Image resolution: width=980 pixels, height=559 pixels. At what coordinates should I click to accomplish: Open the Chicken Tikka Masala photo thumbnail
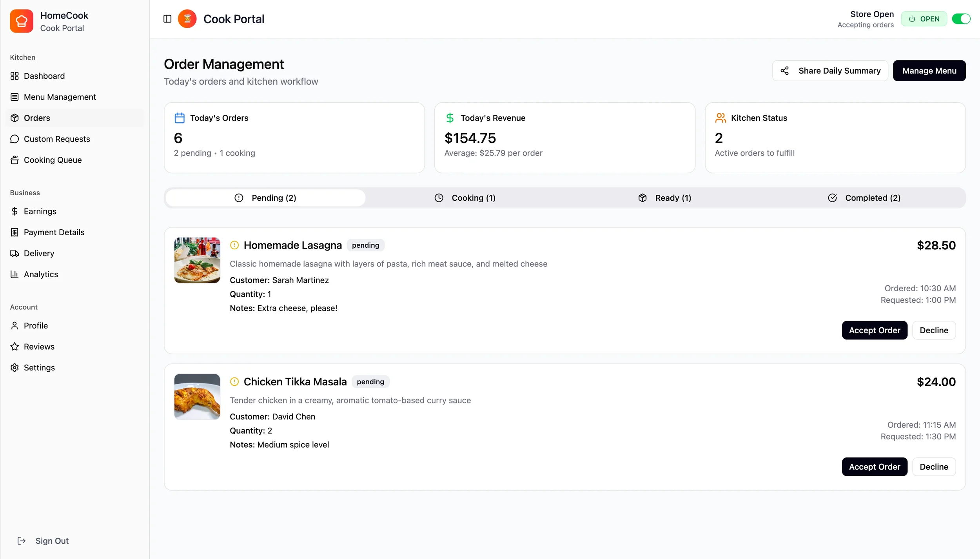pos(197,397)
